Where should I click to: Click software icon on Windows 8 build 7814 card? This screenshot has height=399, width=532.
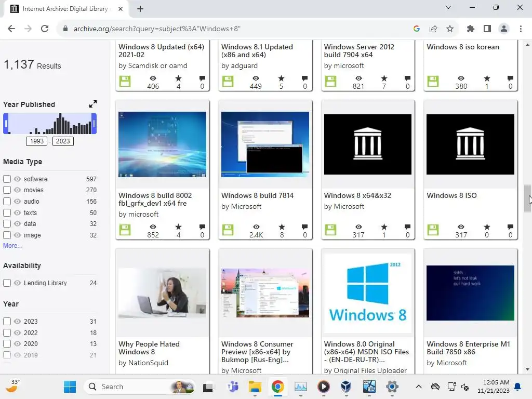coord(228,230)
